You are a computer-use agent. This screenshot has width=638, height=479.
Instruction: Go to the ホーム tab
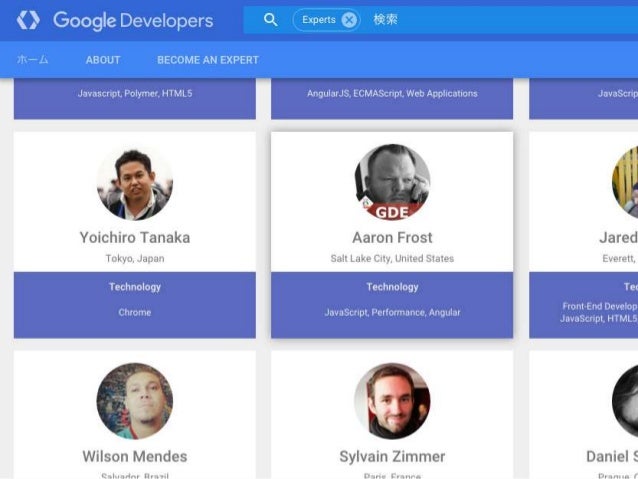pos(32,60)
